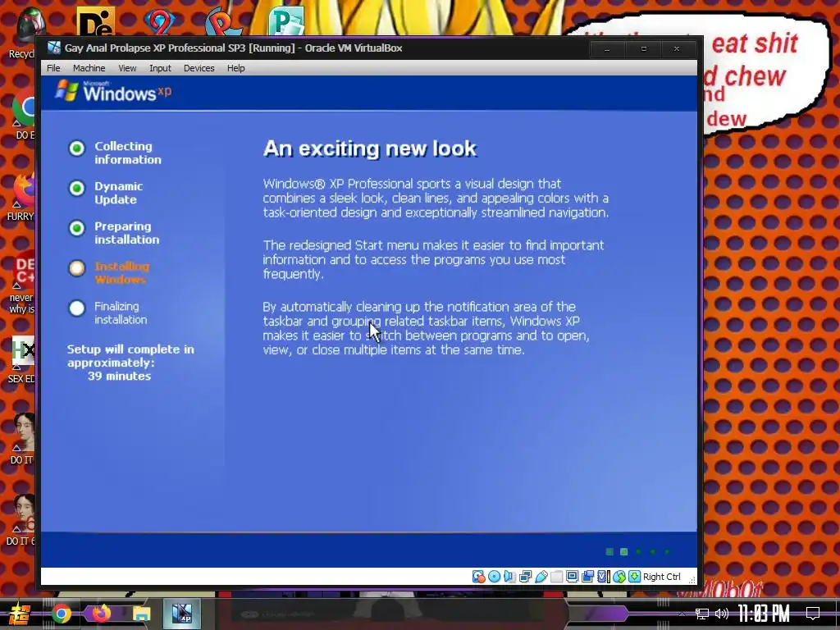Expand the hidden tray icons chevron
The height and width of the screenshot is (630, 840).
[x=682, y=614]
